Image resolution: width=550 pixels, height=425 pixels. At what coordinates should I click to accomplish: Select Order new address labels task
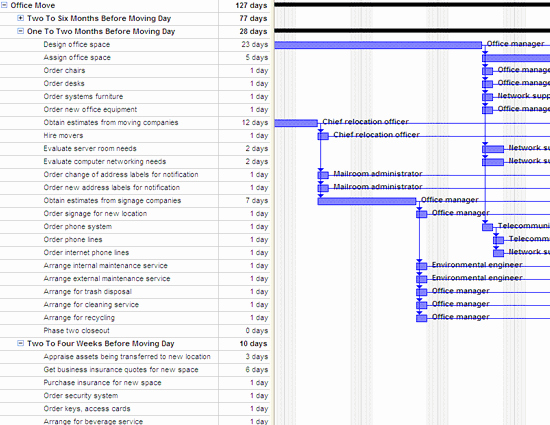click(112, 187)
